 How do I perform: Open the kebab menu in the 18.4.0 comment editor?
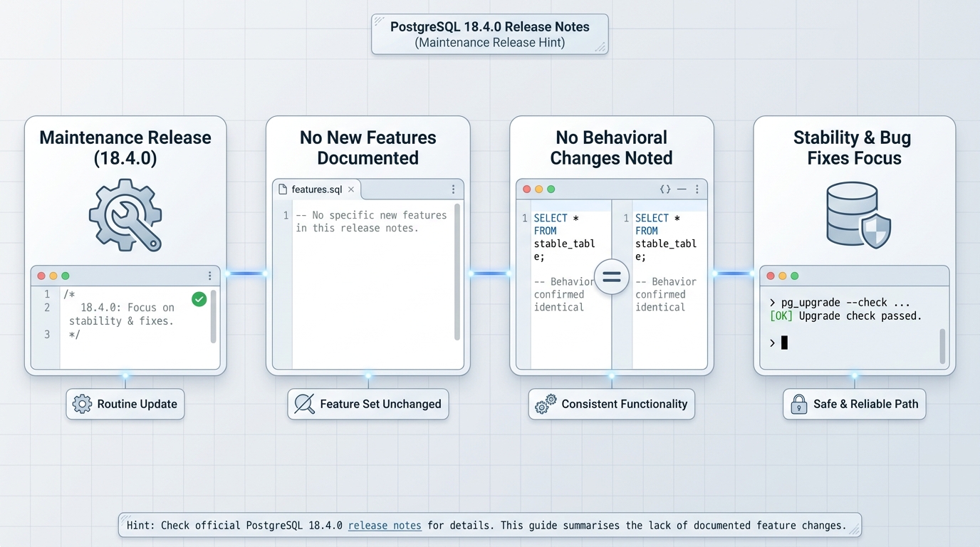pyautogui.click(x=209, y=276)
